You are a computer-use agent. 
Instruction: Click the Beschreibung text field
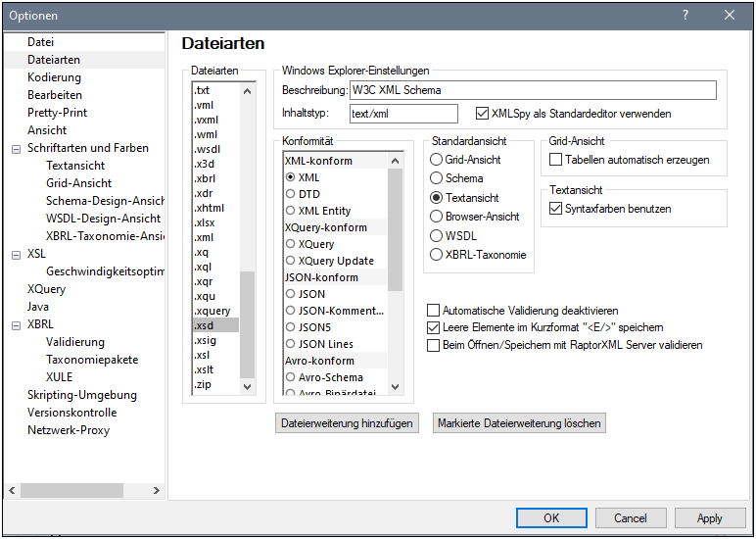pos(533,91)
